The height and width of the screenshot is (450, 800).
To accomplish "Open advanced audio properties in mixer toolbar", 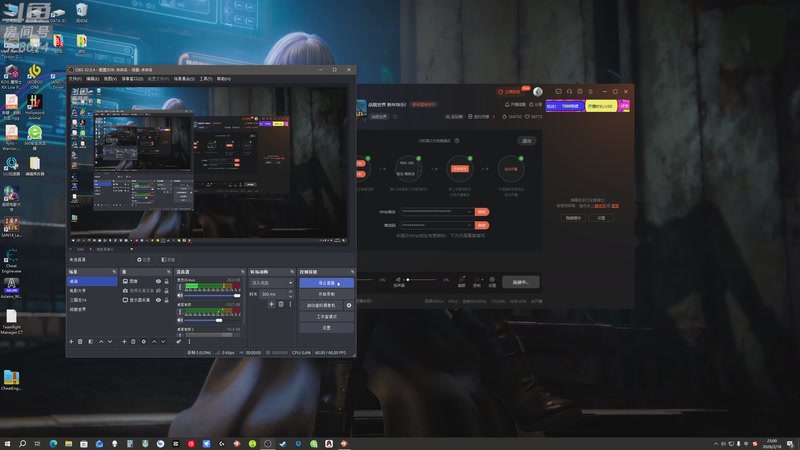I will pos(179,341).
